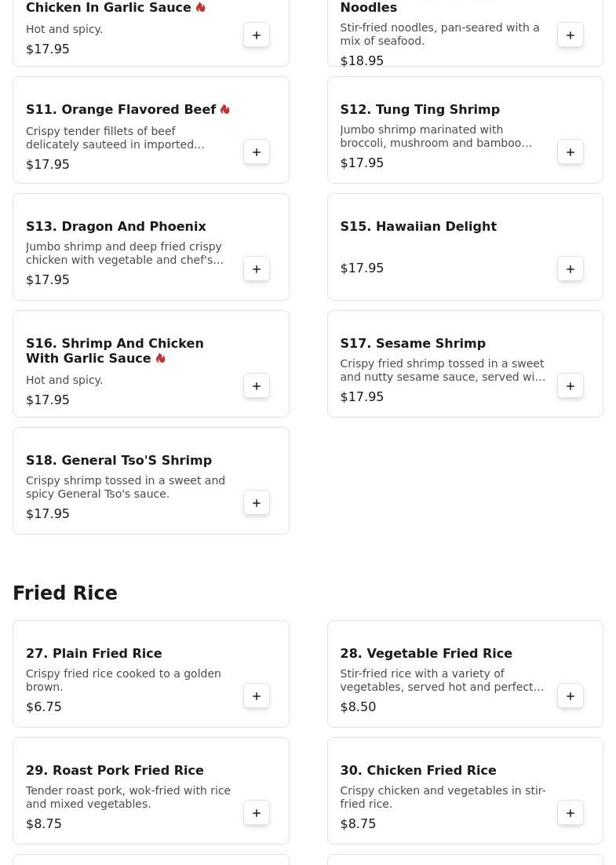Viewport: 616px width, 865px height.
Task: View S18 General Tso's Shrimp description text
Action: pyautogui.click(x=126, y=487)
